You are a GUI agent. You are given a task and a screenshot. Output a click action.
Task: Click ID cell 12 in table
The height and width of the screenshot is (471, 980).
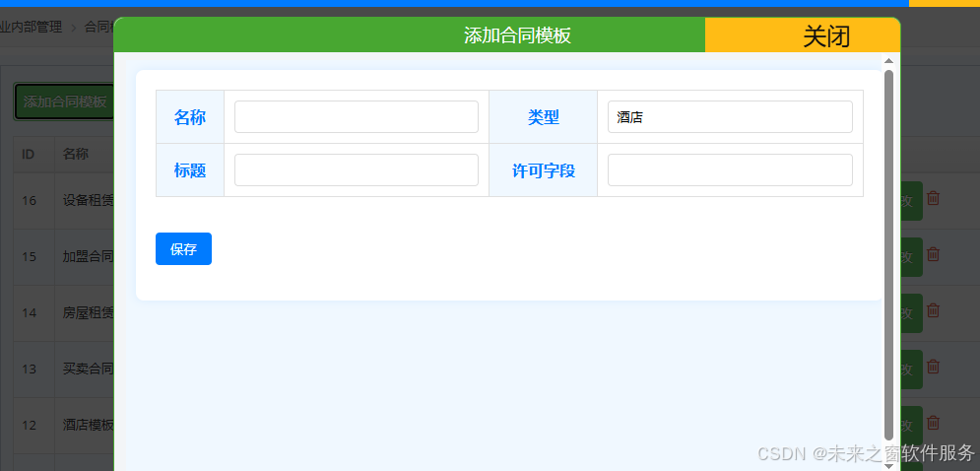(x=30, y=426)
